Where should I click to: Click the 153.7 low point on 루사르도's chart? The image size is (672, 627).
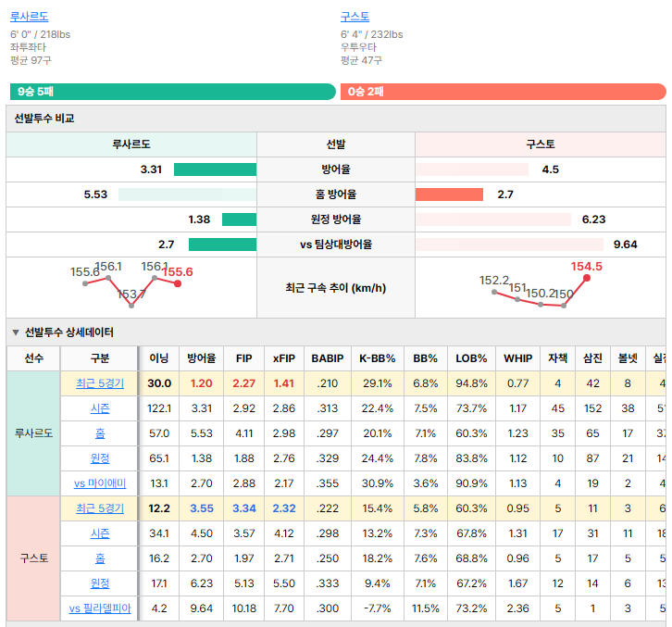[x=131, y=306]
